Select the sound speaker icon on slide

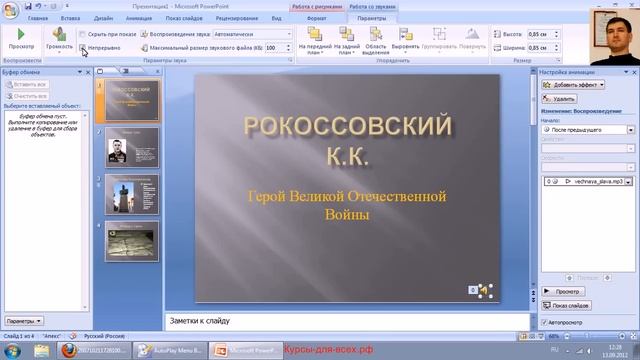point(484,291)
